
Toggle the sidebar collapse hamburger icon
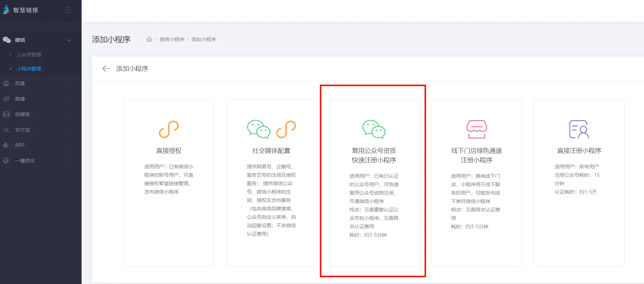coord(67,10)
